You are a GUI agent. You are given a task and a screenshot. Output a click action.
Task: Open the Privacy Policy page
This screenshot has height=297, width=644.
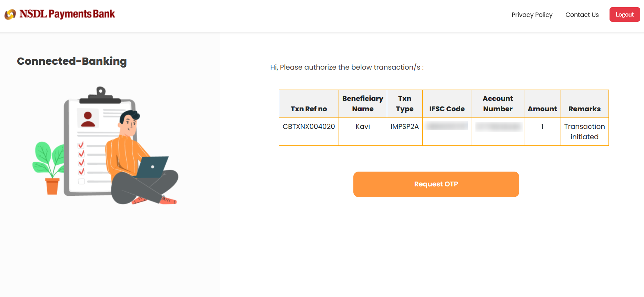tap(532, 15)
